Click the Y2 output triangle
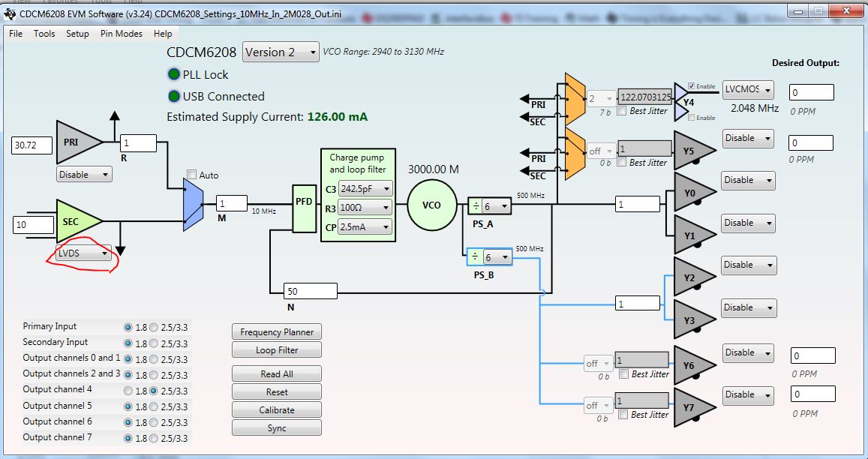Image resolution: width=868 pixels, height=459 pixels. pos(694,276)
